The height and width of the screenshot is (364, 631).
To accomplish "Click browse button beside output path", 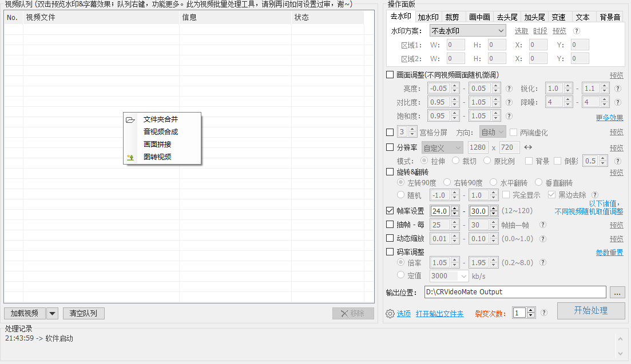I will (617, 292).
